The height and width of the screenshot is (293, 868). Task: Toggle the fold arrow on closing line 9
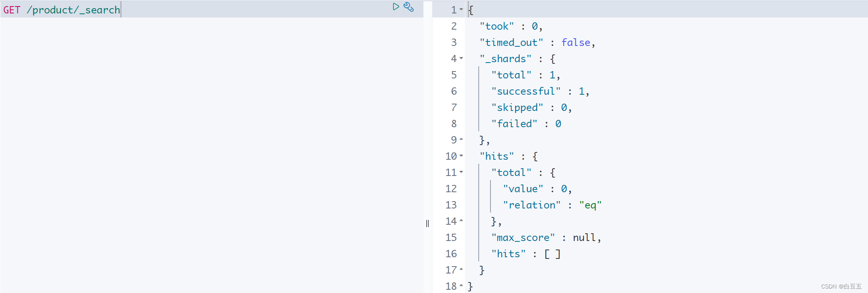coord(461,139)
